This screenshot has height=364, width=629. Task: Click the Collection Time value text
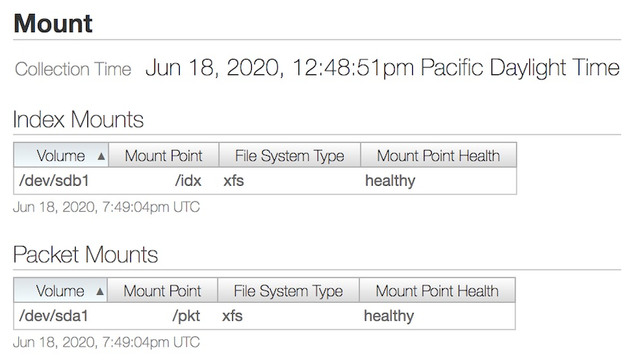point(382,68)
